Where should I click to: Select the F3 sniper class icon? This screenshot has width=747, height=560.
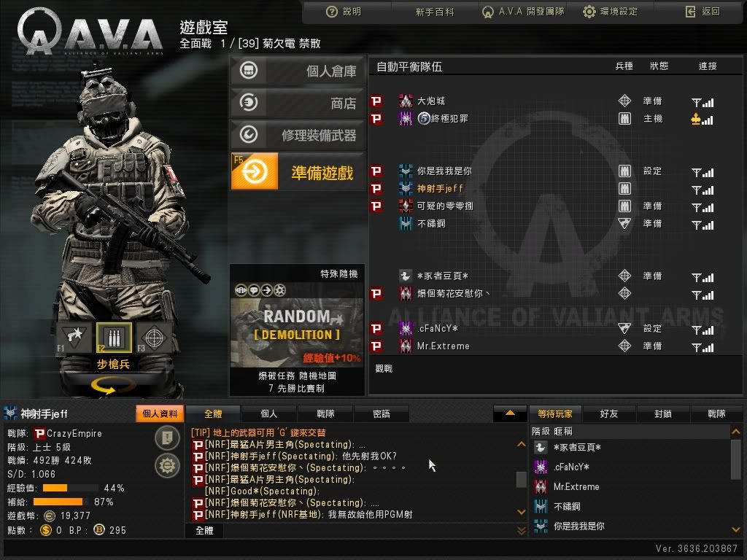coord(154,338)
